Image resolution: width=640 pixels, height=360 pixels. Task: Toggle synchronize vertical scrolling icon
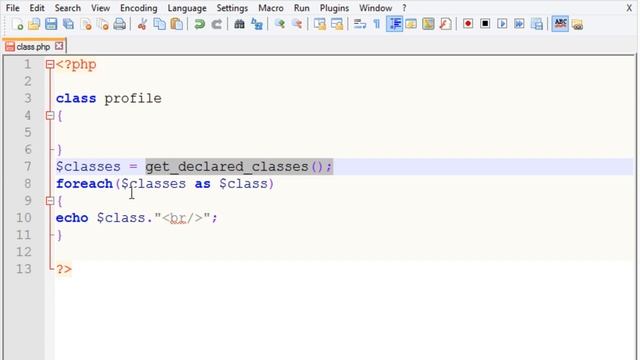(x=320, y=24)
